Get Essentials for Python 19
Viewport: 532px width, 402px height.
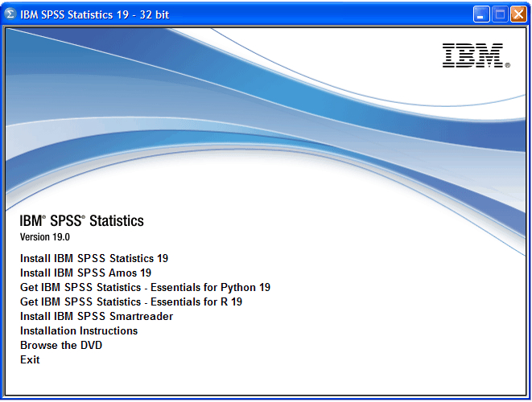click(x=145, y=288)
